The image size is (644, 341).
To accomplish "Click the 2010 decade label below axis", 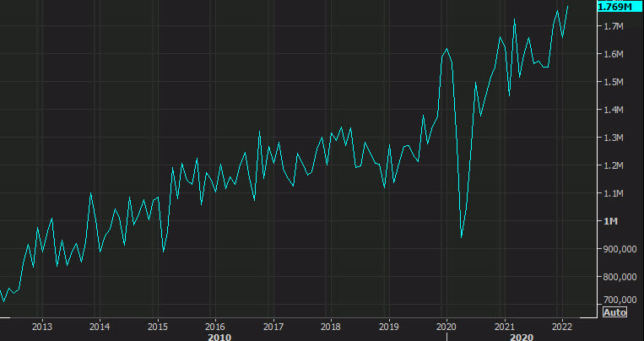I will (219, 338).
